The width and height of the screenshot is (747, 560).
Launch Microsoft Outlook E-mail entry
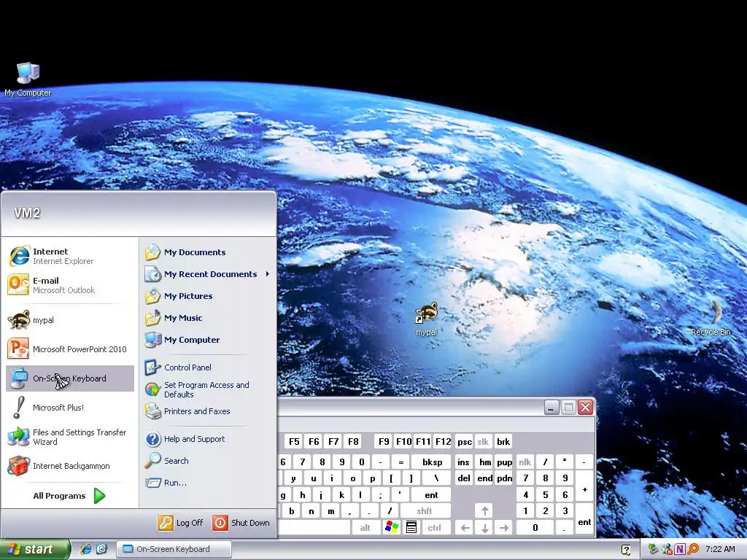[70, 285]
